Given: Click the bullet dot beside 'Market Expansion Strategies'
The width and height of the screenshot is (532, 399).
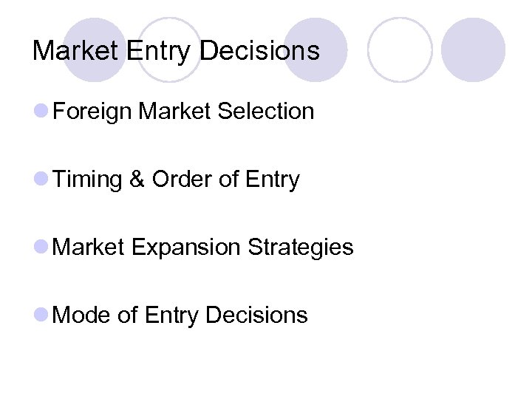Looking at the screenshot, I should (x=41, y=248).
